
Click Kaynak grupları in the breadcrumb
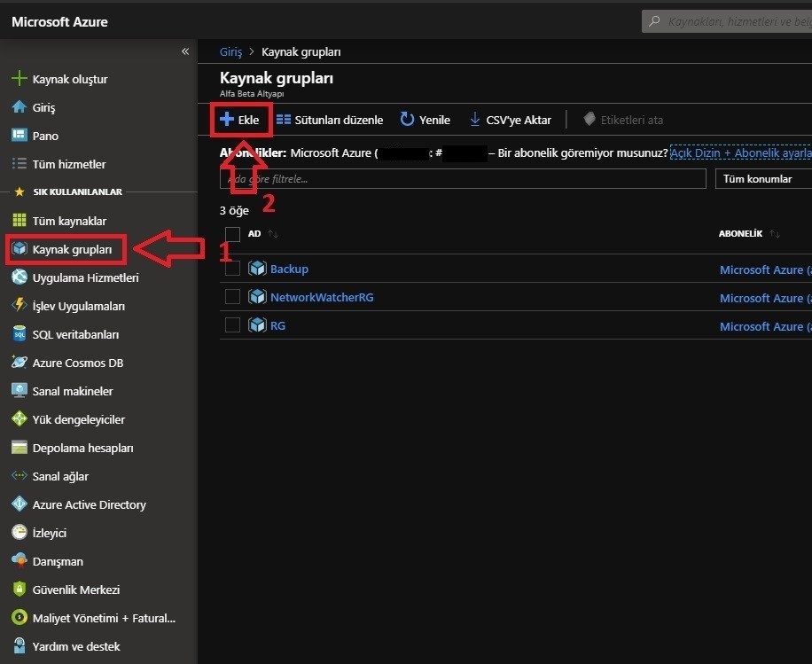[301, 51]
